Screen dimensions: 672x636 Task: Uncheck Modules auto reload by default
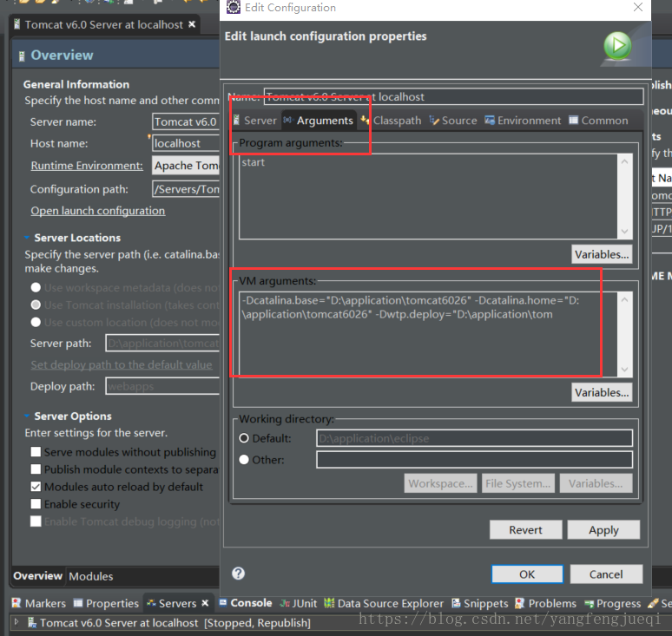click(x=36, y=487)
